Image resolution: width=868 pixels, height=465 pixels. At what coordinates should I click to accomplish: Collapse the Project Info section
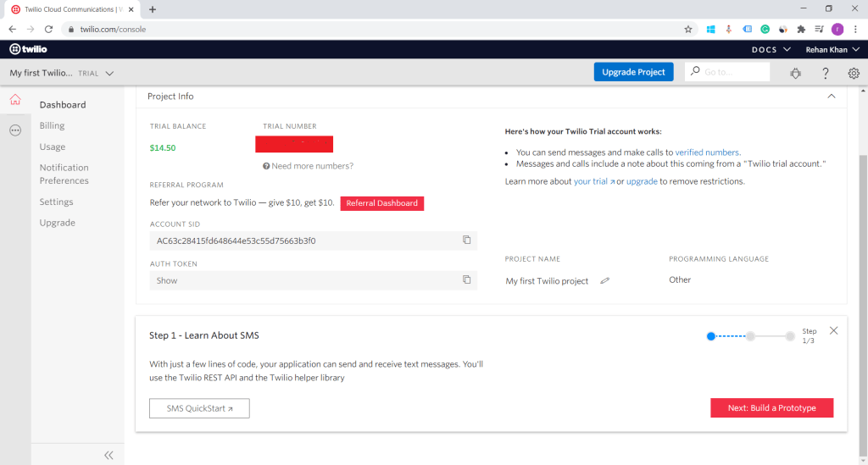[x=831, y=97]
